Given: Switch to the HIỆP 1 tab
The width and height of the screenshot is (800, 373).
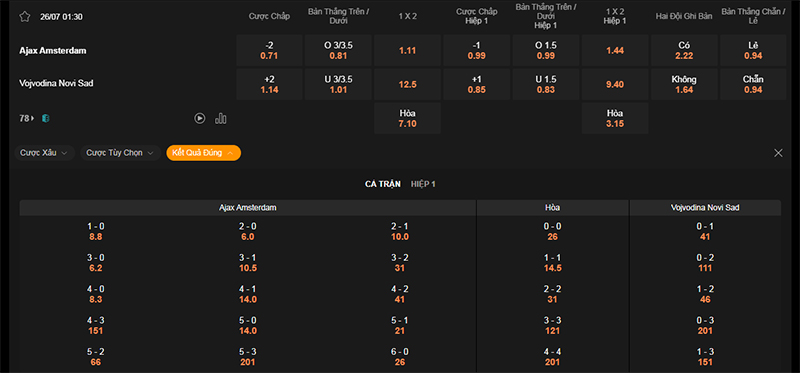Looking at the screenshot, I should 423,184.
